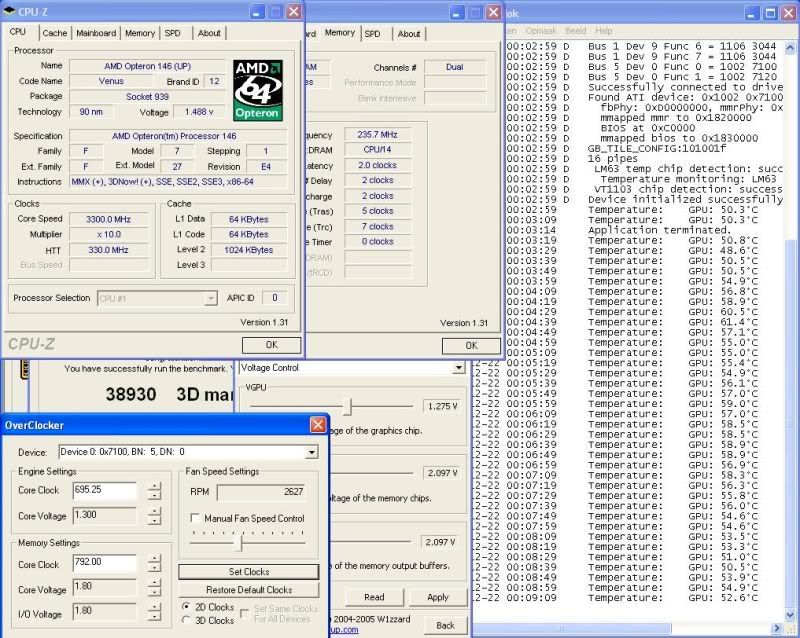Click Restore Default Clocks button

click(249, 589)
